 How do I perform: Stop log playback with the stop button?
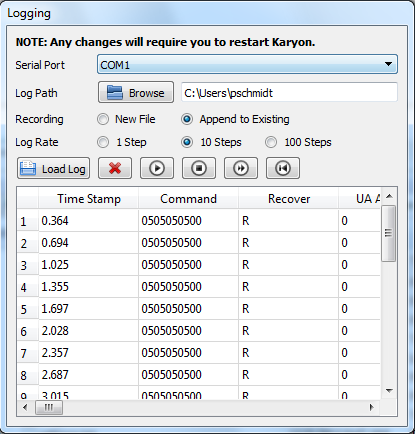[x=199, y=168]
